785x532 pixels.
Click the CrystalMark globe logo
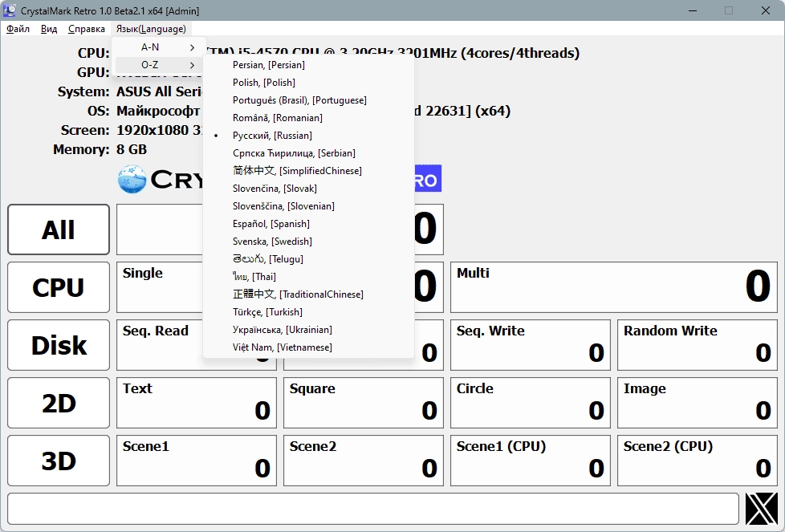(132, 180)
